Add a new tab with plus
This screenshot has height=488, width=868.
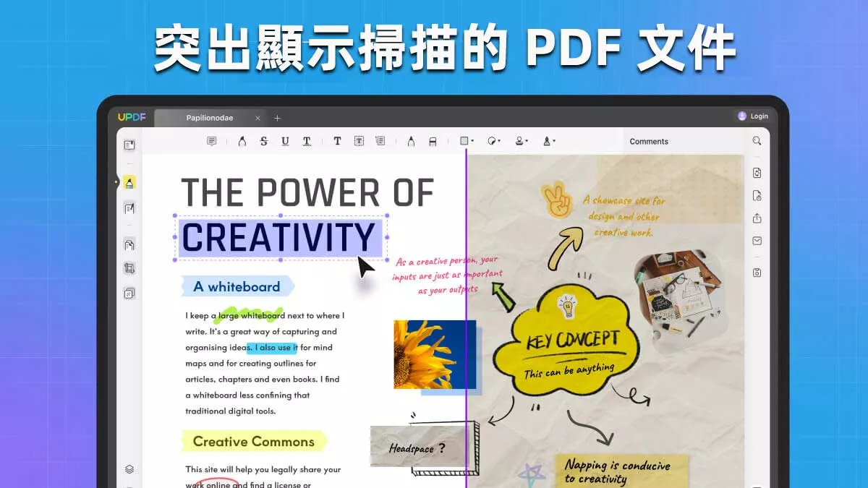tap(277, 118)
